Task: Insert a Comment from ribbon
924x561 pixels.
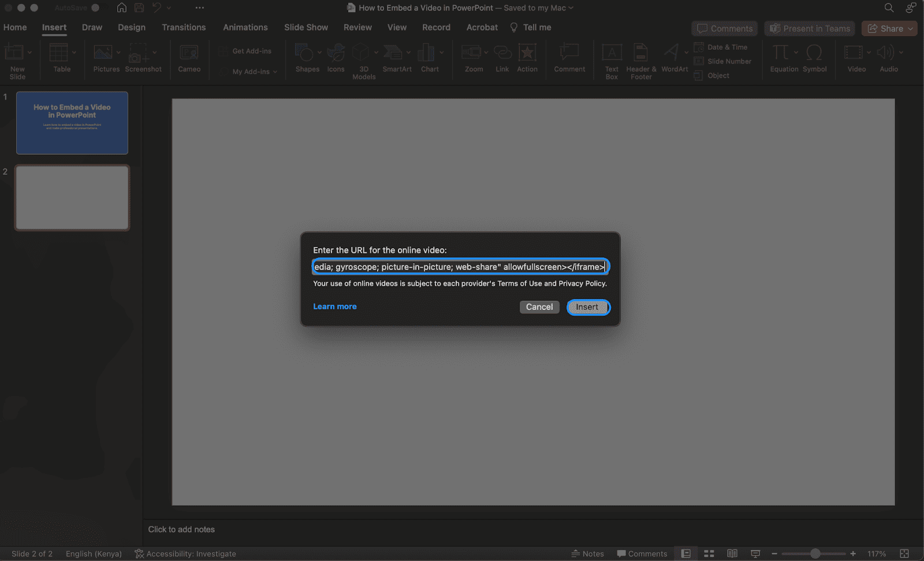Action: [569, 52]
